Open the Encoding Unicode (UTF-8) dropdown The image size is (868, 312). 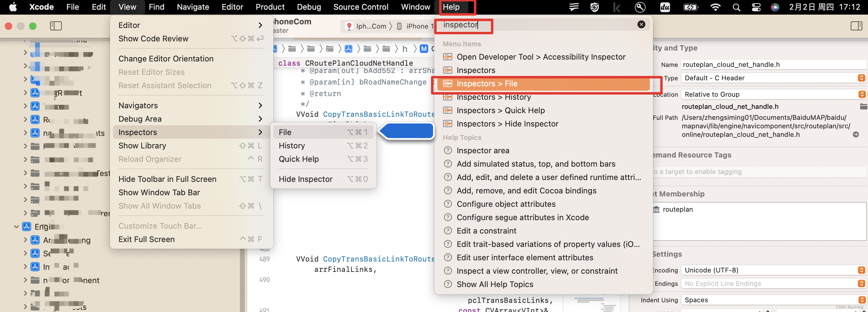pos(773,270)
